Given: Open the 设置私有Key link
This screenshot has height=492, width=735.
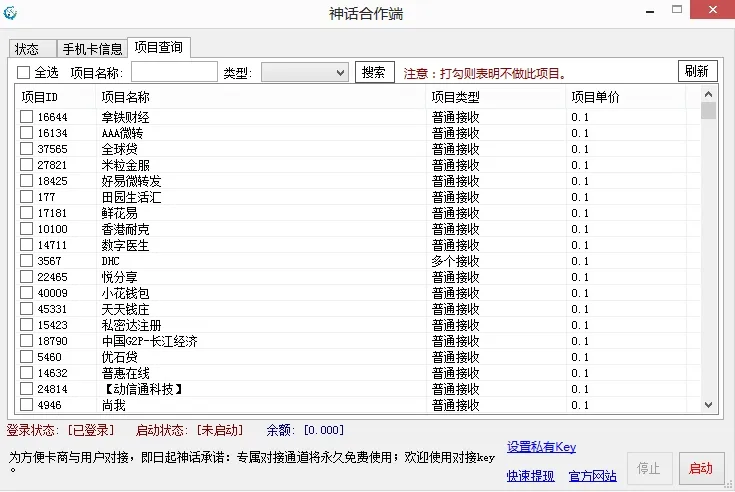Looking at the screenshot, I should tap(541, 447).
